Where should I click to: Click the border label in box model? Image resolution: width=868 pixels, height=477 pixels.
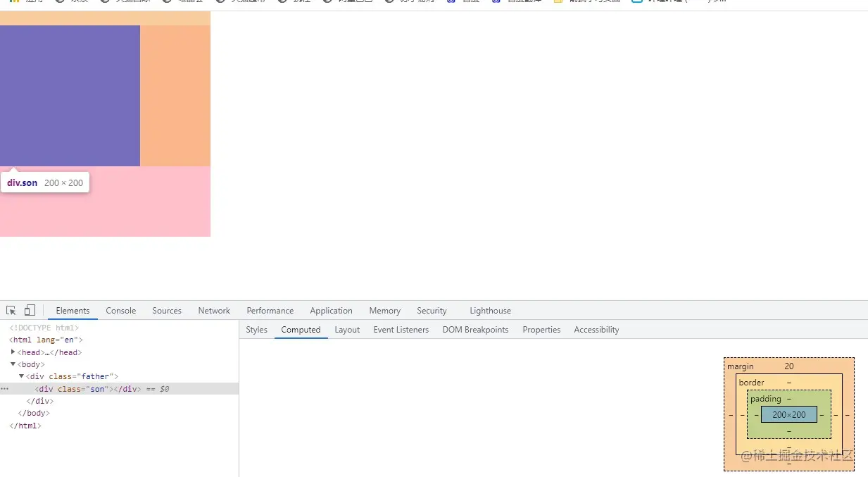[x=752, y=383]
